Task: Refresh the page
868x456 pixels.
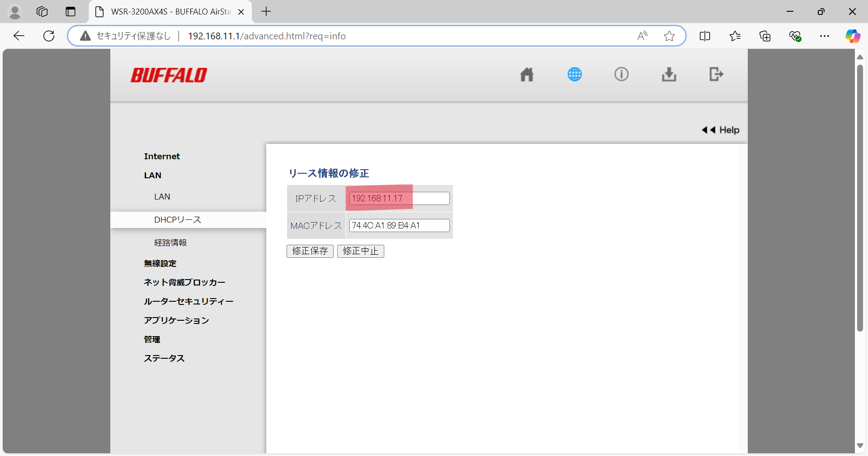Action: 48,36
